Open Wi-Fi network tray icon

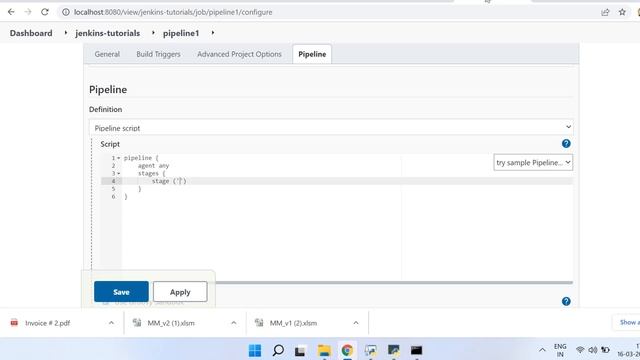pyautogui.click(x=580, y=350)
